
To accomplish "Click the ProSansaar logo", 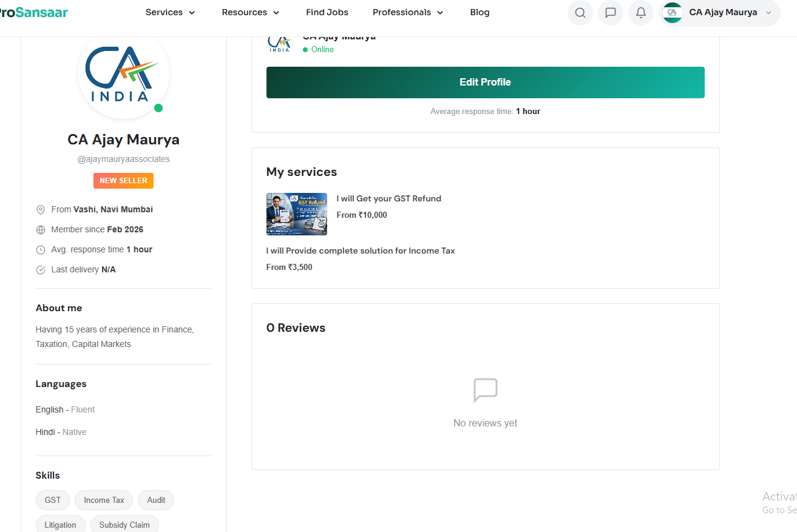I will coord(33,12).
